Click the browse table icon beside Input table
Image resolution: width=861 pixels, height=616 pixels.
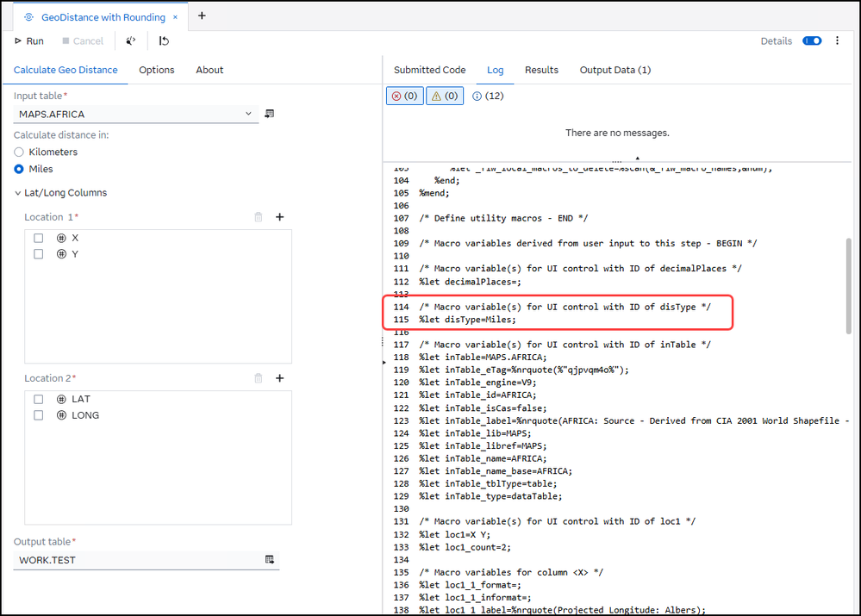click(x=270, y=114)
